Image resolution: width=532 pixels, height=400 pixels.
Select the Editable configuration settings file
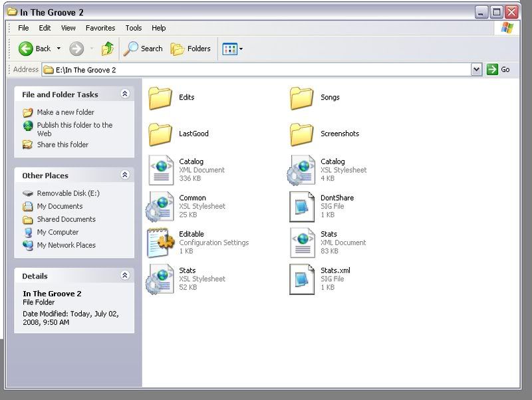point(160,243)
